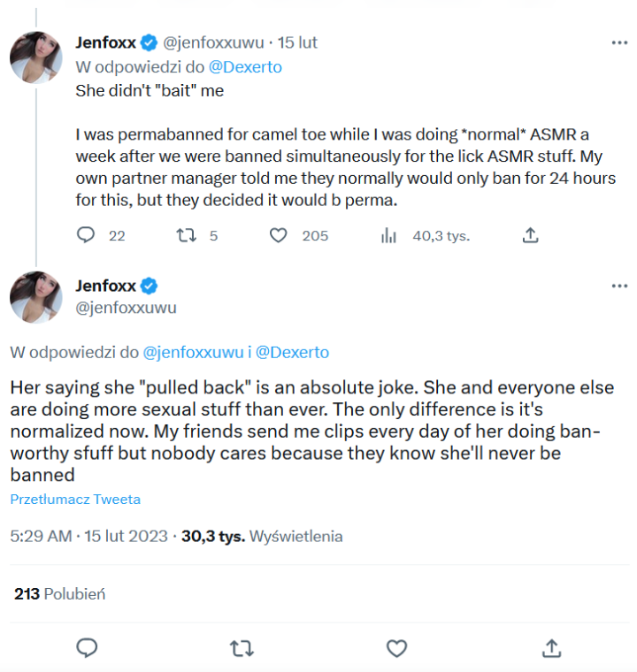Open the @jenfoxxuwu mention in reply line
The height and width of the screenshot is (672, 637).
click(193, 352)
